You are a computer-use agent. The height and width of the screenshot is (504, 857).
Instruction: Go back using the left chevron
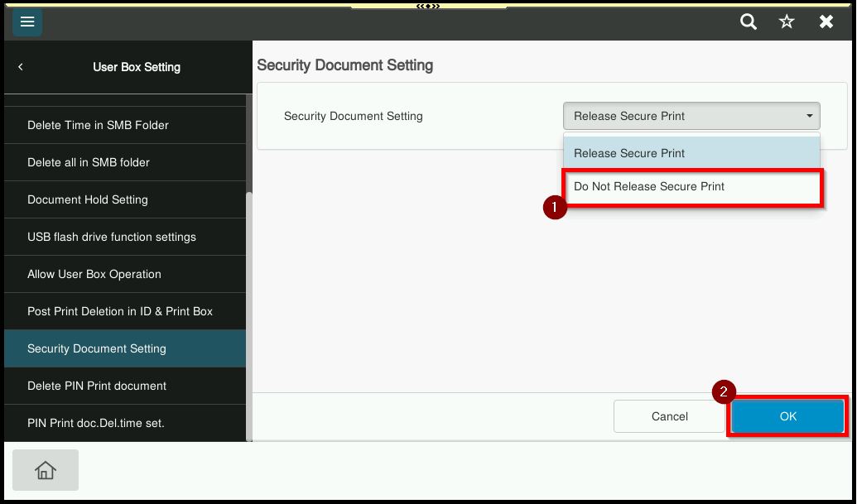click(21, 67)
